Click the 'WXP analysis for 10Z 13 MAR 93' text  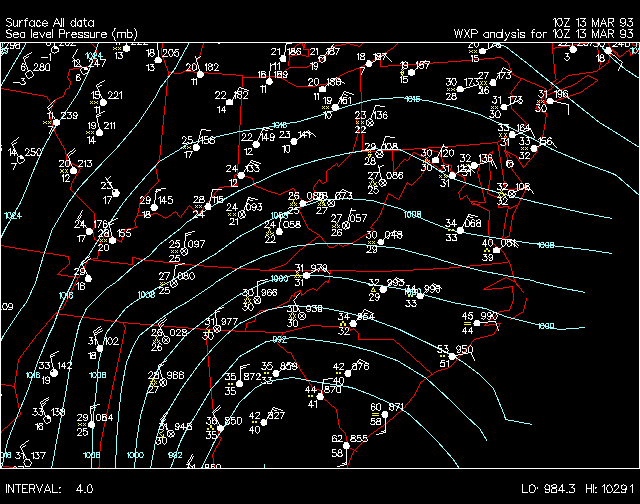(541, 33)
